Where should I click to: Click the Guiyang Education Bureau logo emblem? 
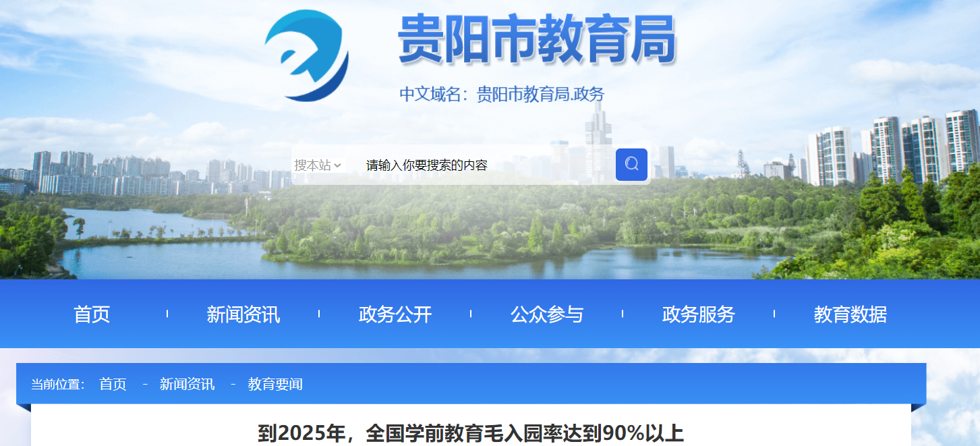click(x=307, y=55)
